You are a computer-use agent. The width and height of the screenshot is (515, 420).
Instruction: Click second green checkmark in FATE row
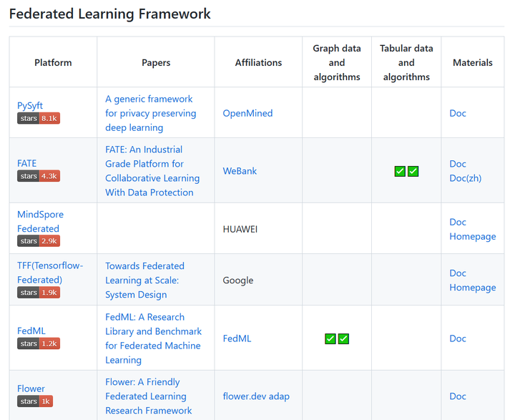pyautogui.click(x=413, y=171)
